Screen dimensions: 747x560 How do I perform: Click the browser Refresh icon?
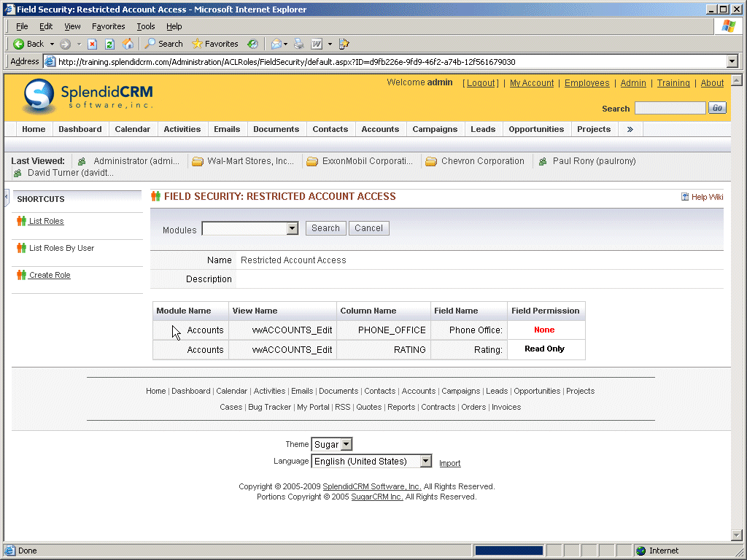click(x=109, y=44)
